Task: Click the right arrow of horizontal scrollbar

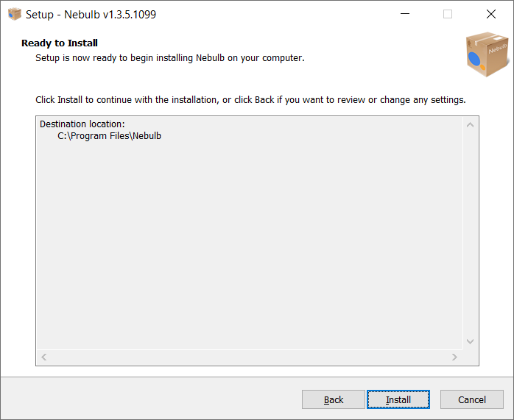Action: (454, 357)
